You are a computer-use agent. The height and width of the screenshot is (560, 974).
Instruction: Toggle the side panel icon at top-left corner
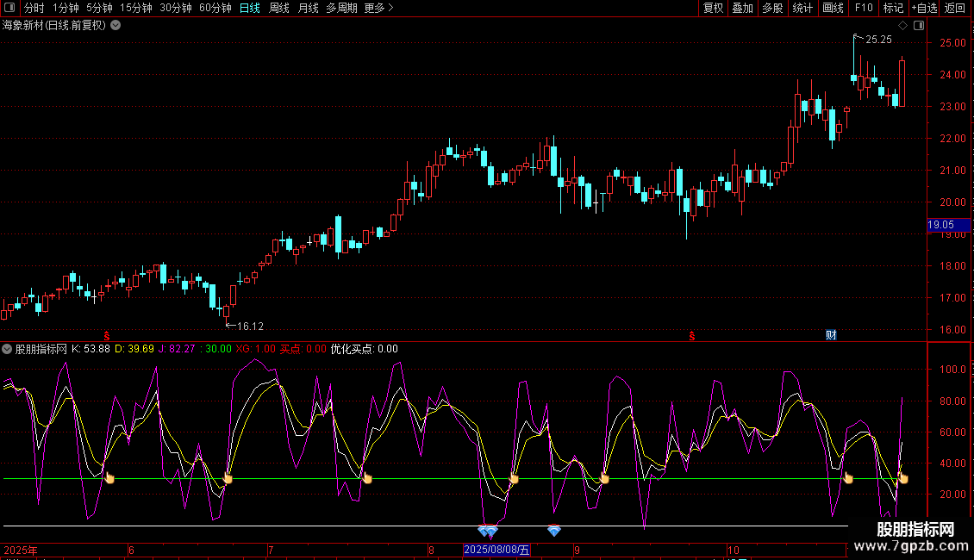[9, 8]
